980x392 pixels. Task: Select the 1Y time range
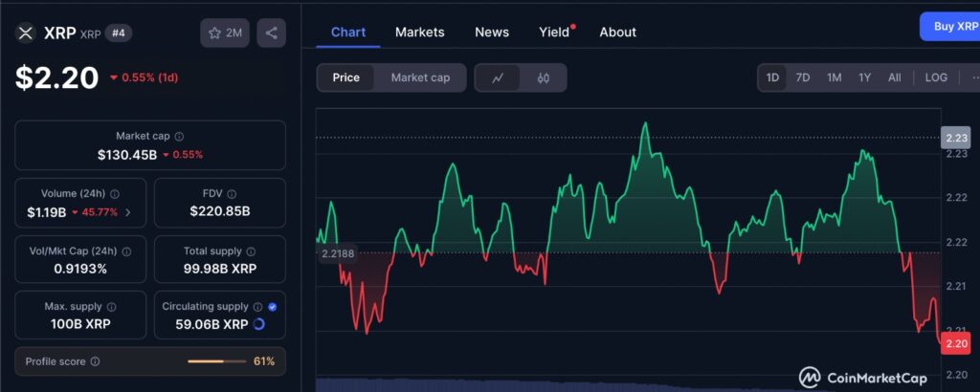(864, 78)
